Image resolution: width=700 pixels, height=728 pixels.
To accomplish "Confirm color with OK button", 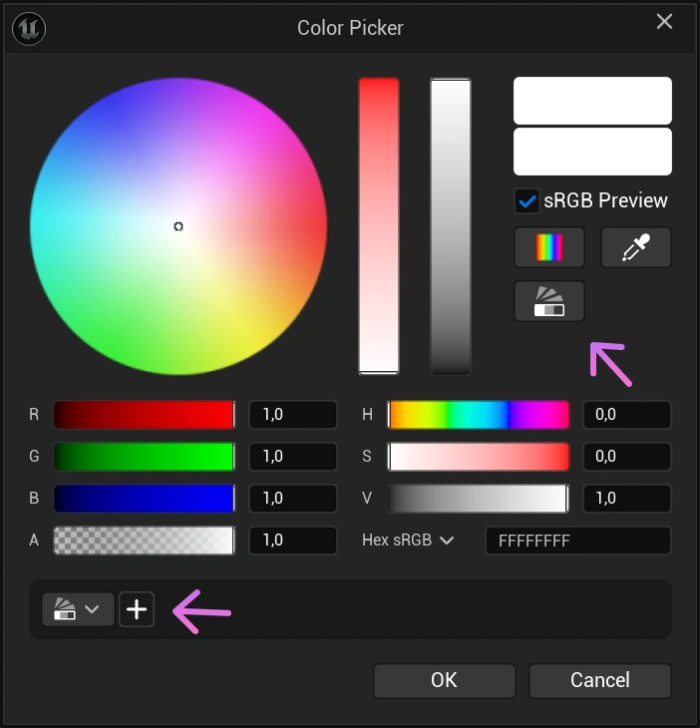I will point(445,681).
